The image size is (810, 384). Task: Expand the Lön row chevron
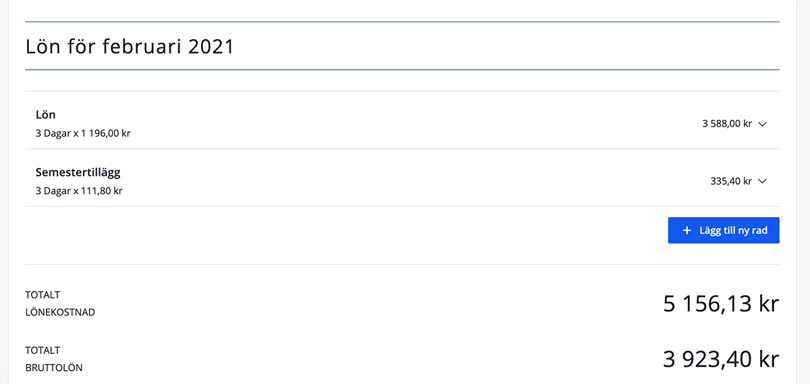tap(762, 124)
